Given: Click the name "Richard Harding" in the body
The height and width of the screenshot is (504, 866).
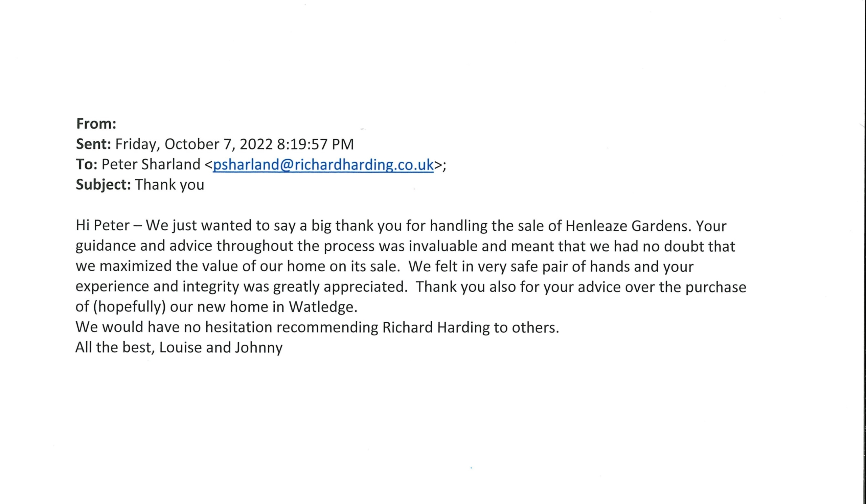Looking at the screenshot, I should coord(436,327).
